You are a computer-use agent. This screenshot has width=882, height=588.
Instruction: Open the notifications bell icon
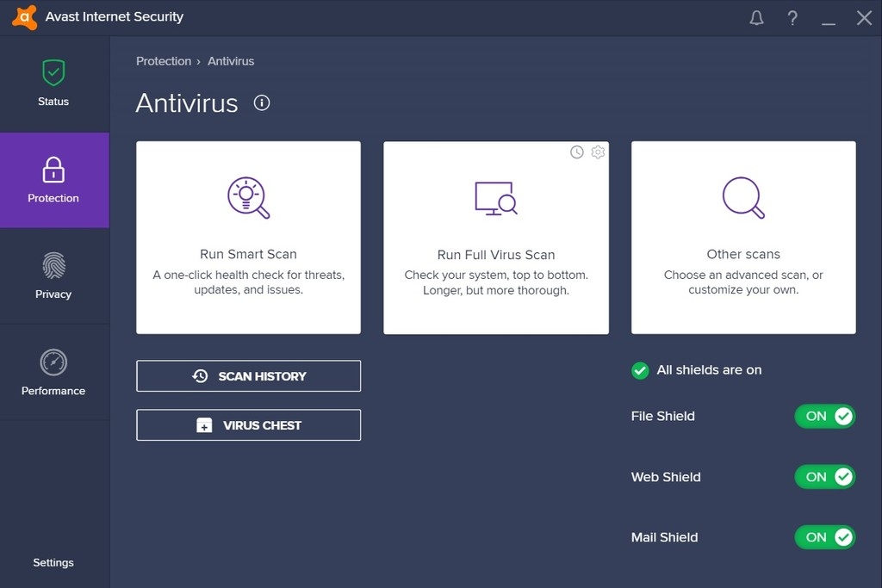click(756, 17)
